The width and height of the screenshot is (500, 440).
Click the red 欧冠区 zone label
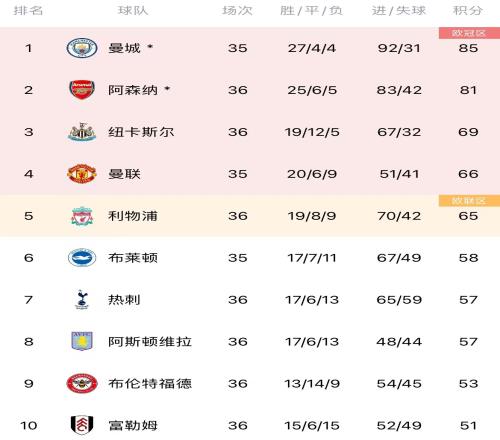click(469, 33)
